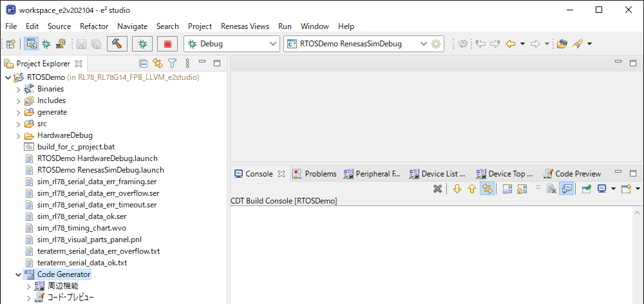The width and height of the screenshot is (644, 304).
Task: Switch to the Debug perspective bug icon
Action: click(x=46, y=44)
